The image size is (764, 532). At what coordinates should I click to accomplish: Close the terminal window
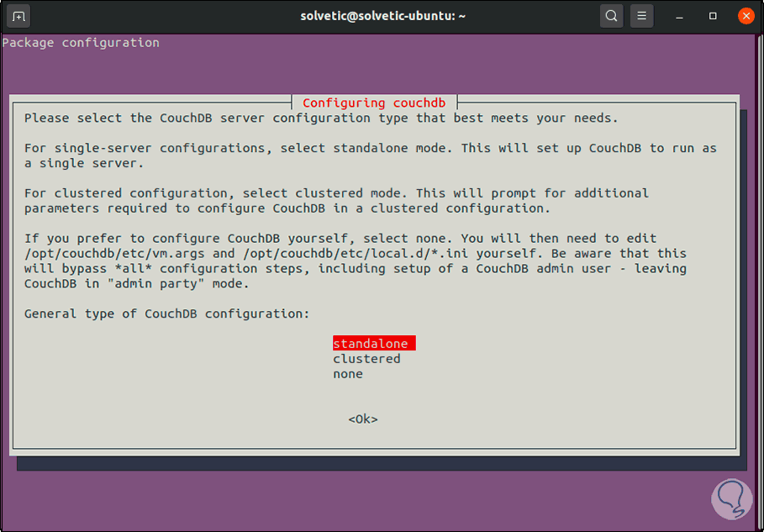point(746,17)
